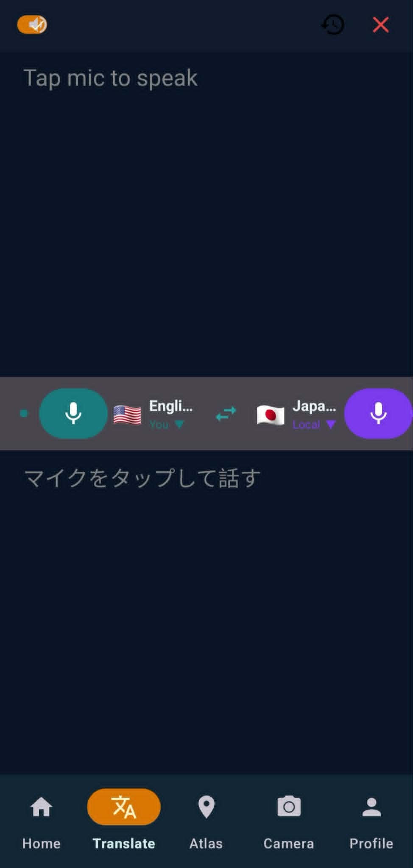Tap the purple microphone for Japanese
This screenshot has width=413, height=868.
tap(378, 413)
